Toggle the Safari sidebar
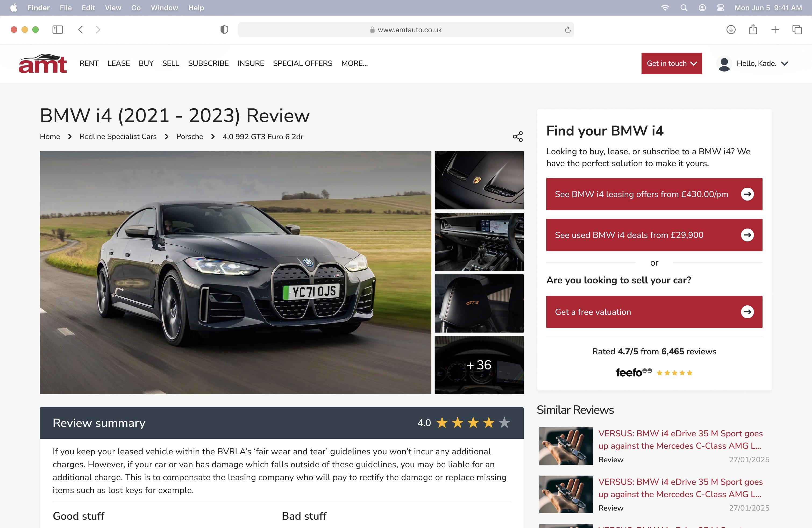 [x=58, y=30]
